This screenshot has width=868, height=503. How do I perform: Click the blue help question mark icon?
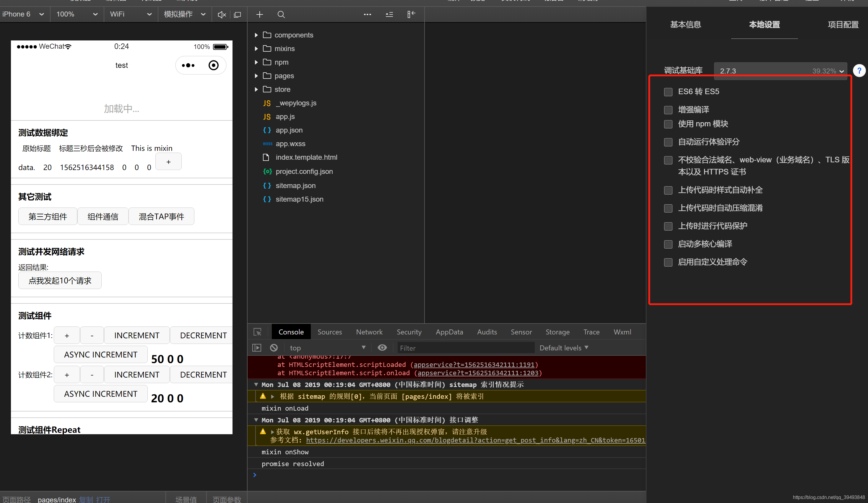859,71
